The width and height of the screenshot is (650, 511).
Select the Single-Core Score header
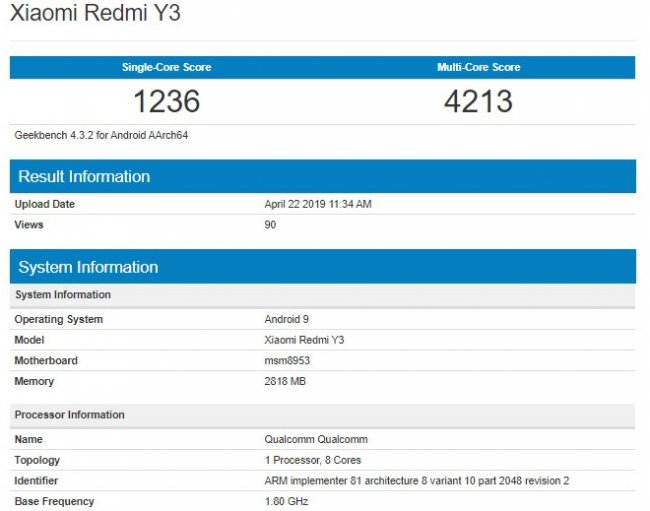166,67
